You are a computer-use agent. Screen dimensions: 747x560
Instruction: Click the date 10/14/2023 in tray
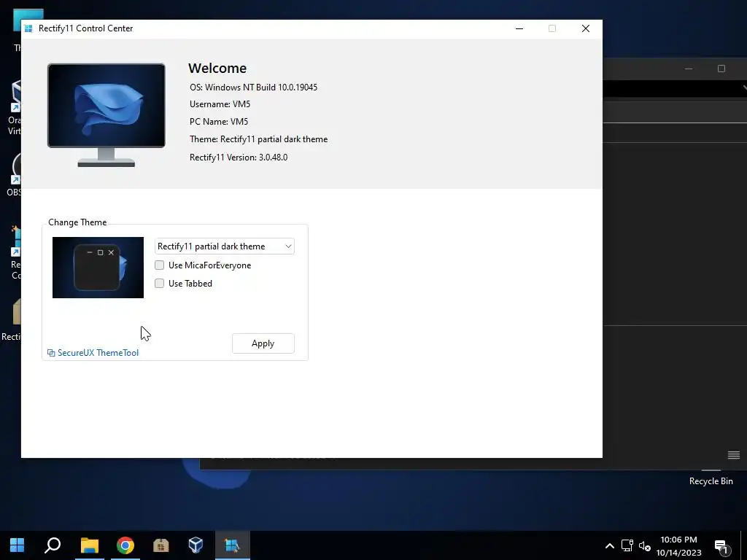pos(678,553)
